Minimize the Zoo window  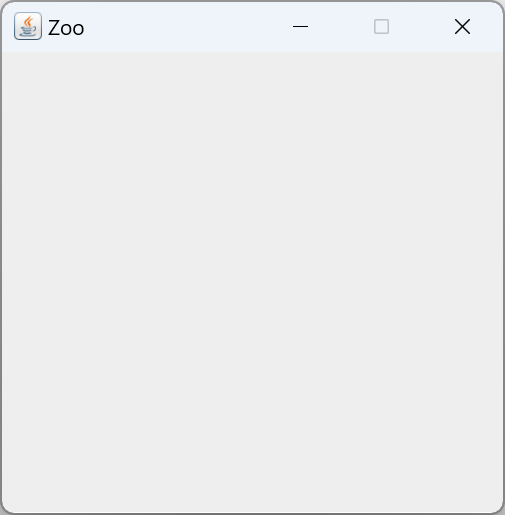(300, 26)
